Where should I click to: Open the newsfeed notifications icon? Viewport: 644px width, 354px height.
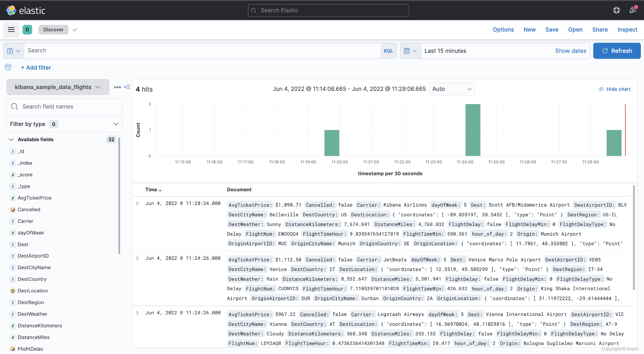[633, 10]
